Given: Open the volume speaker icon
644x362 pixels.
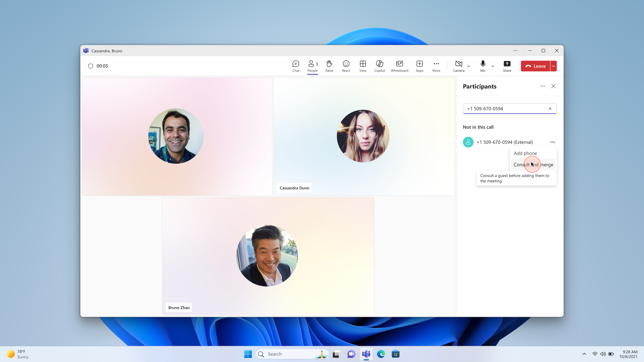Looking at the screenshot, I should click(x=603, y=354).
